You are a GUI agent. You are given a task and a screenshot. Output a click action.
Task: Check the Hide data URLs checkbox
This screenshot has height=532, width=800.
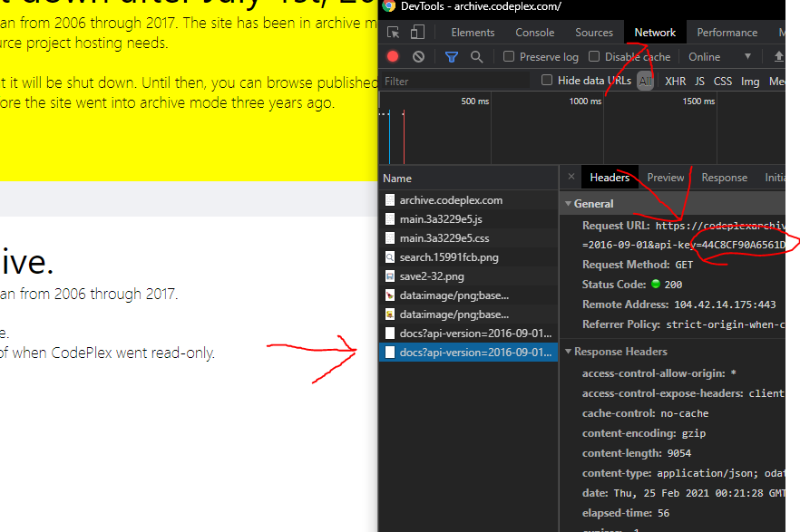tap(546, 80)
